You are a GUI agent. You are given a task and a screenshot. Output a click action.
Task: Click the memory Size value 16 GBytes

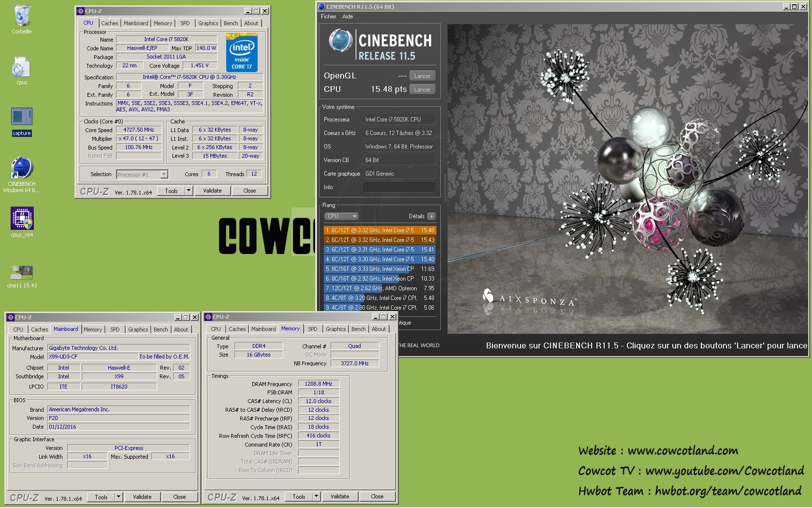(x=259, y=355)
